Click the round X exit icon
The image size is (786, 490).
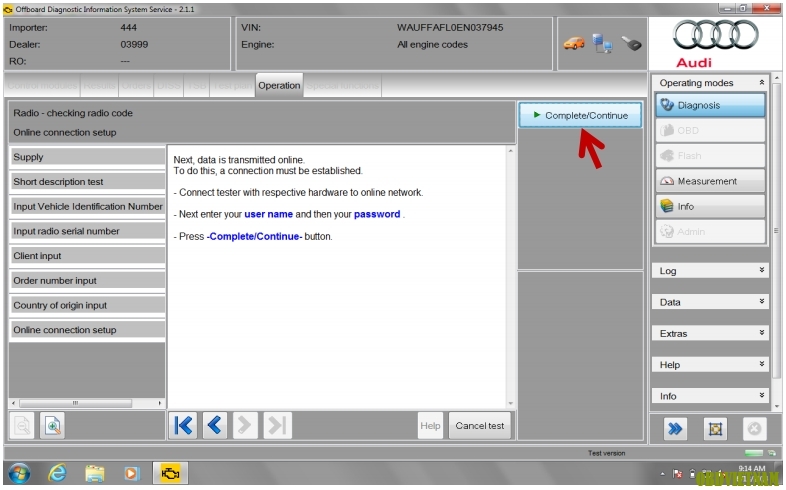tap(754, 429)
